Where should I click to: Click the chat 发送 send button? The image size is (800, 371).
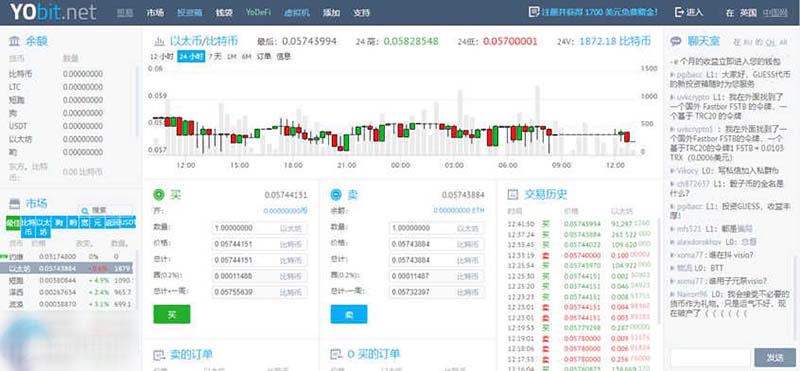(775, 357)
